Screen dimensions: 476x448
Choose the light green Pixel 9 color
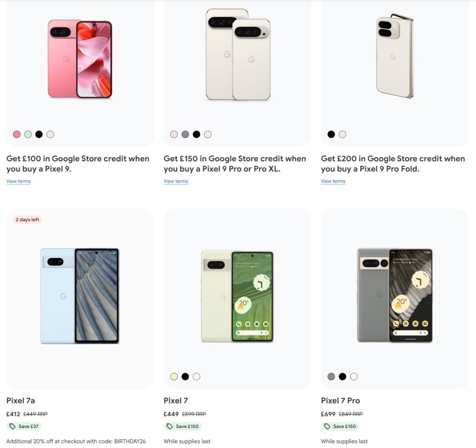28,134
